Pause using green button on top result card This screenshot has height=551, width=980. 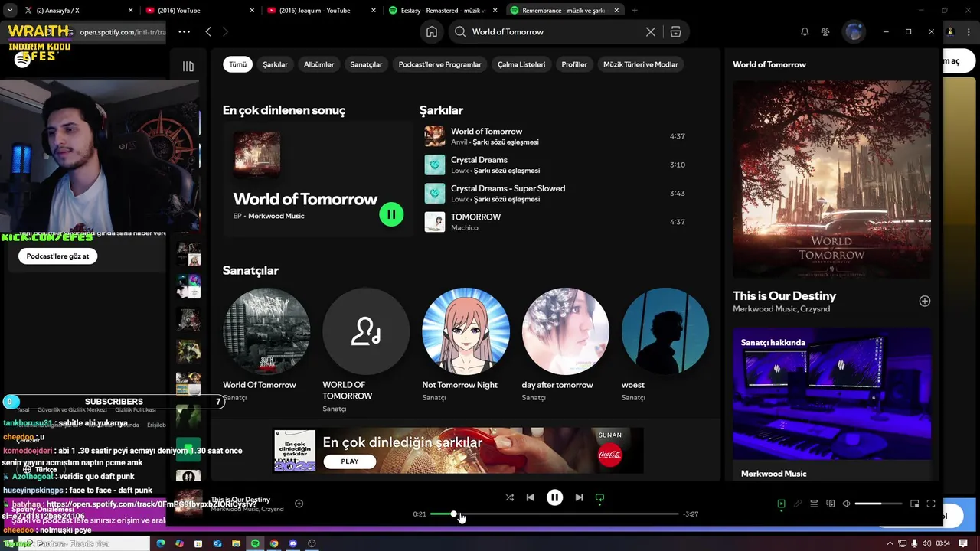click(391, 214)
